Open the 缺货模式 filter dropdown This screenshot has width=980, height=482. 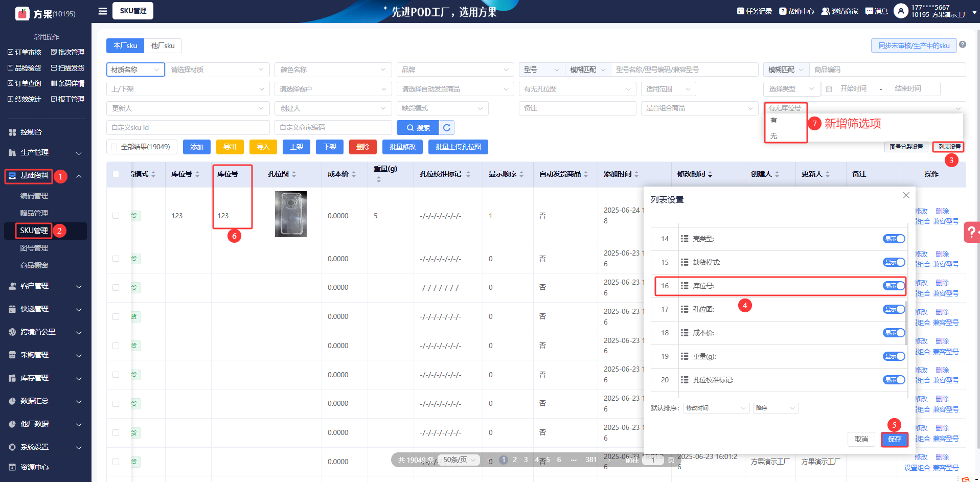pos(442,108)
